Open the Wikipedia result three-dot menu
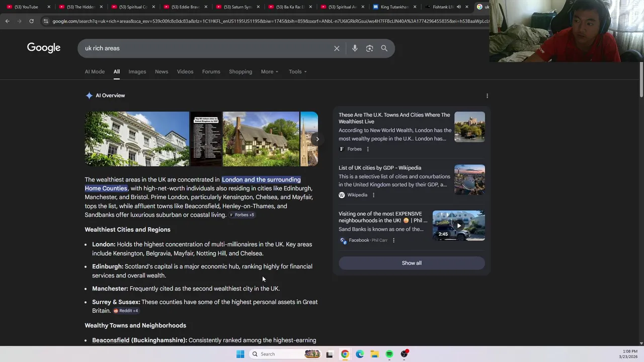 coord(373,195)
